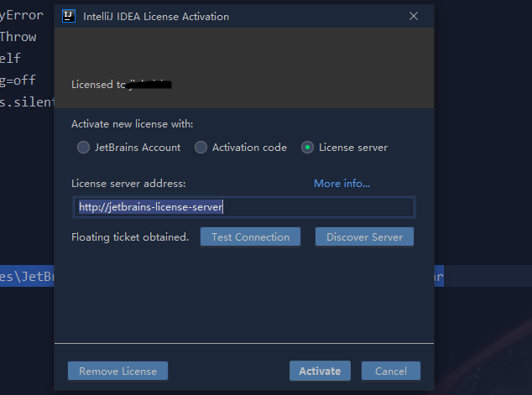Click the 'Licensed to' text

99,85
